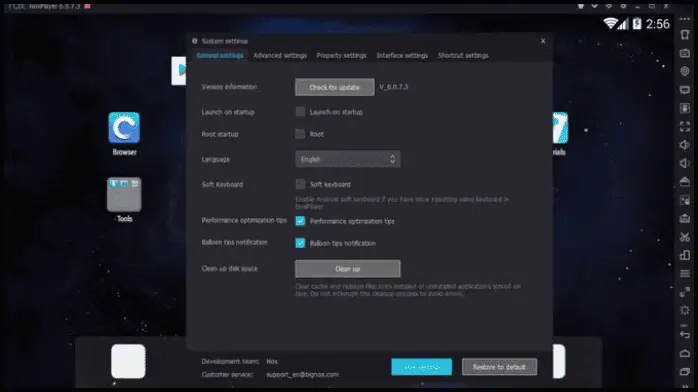Click the white dock icon on the bottom left
The width and height of the screenshot is (698, 392).
(128, 361)
